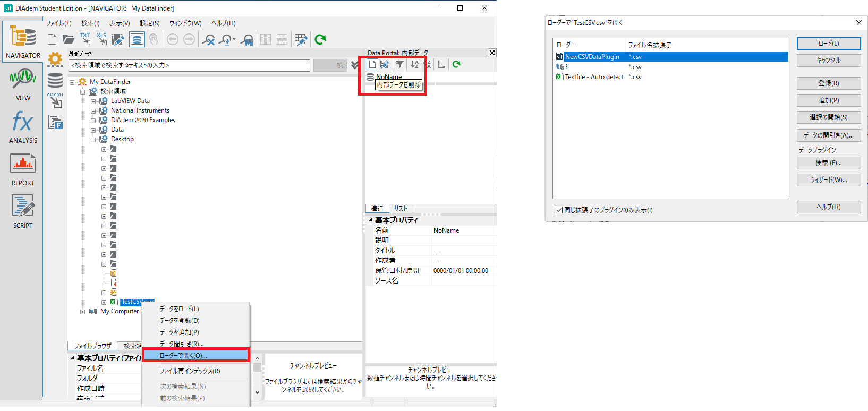The width and height of the screenshot is (868, 411).
Task: Expand advanced search with double chevron
Action: click(355, 65)
